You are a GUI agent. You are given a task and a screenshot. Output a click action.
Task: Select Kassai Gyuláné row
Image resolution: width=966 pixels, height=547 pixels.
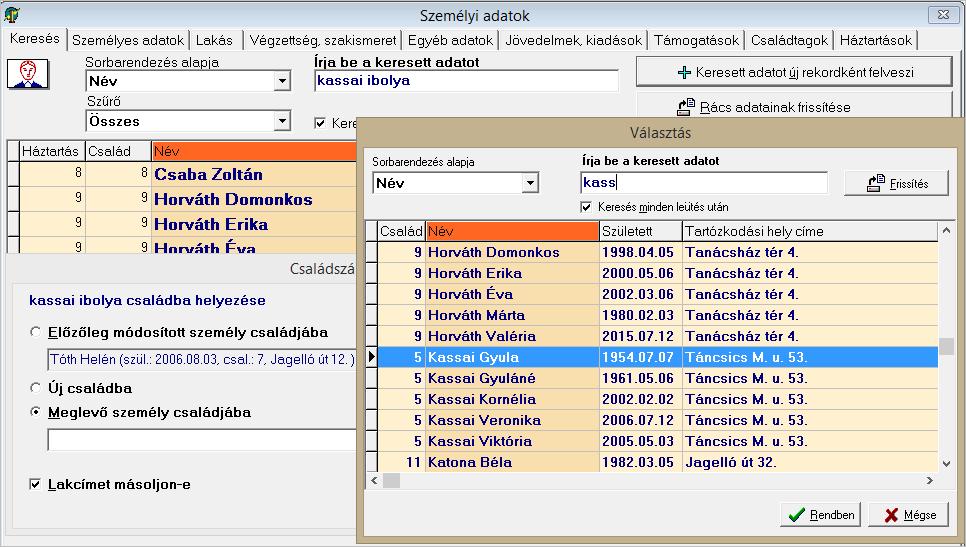[x=657, y=378]
